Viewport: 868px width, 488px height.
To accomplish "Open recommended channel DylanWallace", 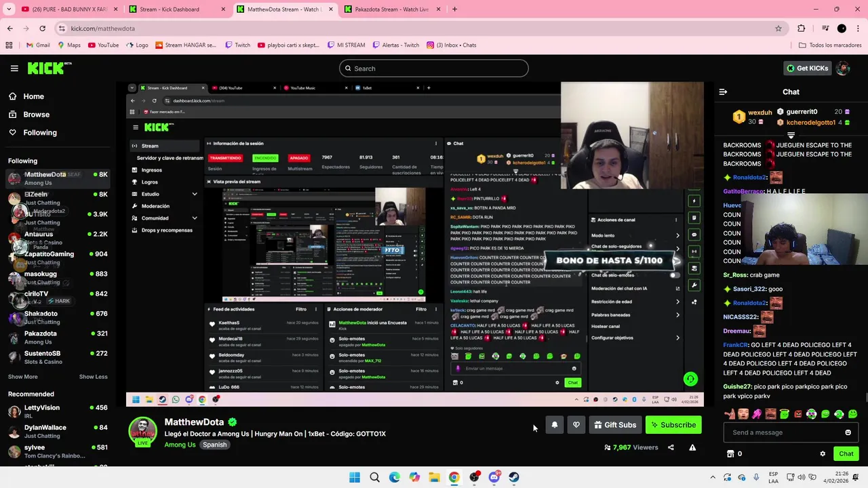I will (x=57, y=431).
